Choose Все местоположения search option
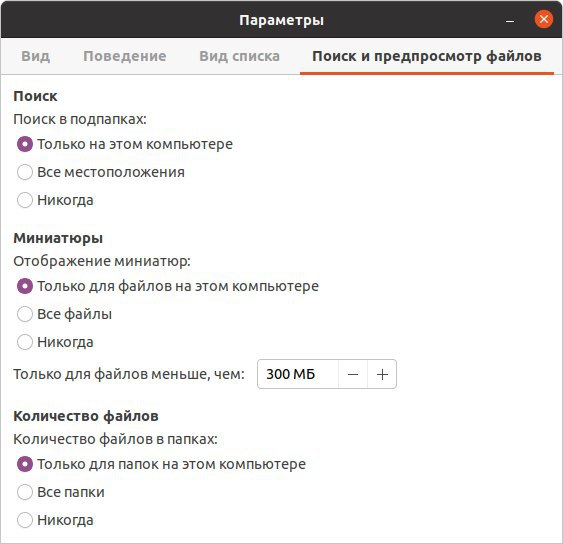Screen dimensions: 563x544 point(101,172)
